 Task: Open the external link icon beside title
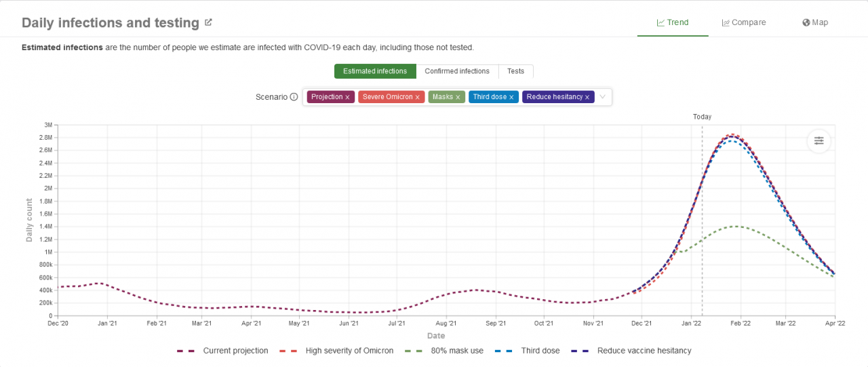click(209, 22)
